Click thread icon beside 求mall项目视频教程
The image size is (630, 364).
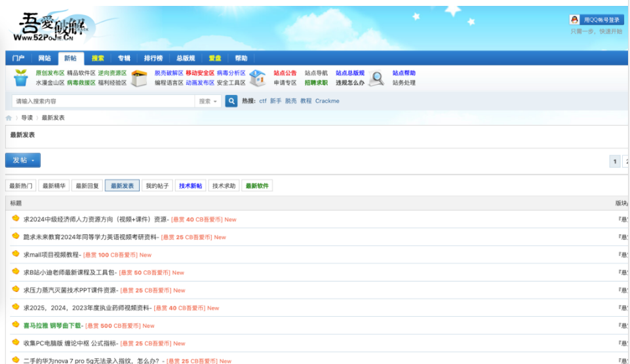tap(16, 254)
